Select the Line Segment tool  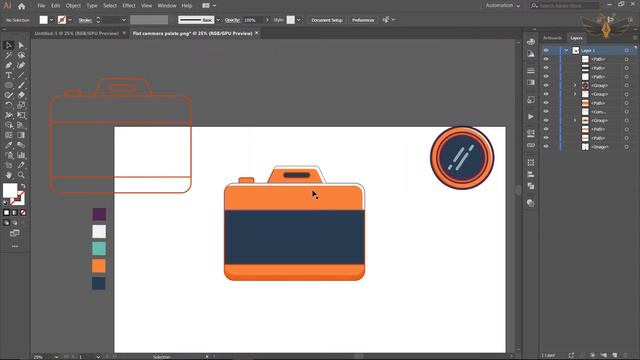(21, 75)
